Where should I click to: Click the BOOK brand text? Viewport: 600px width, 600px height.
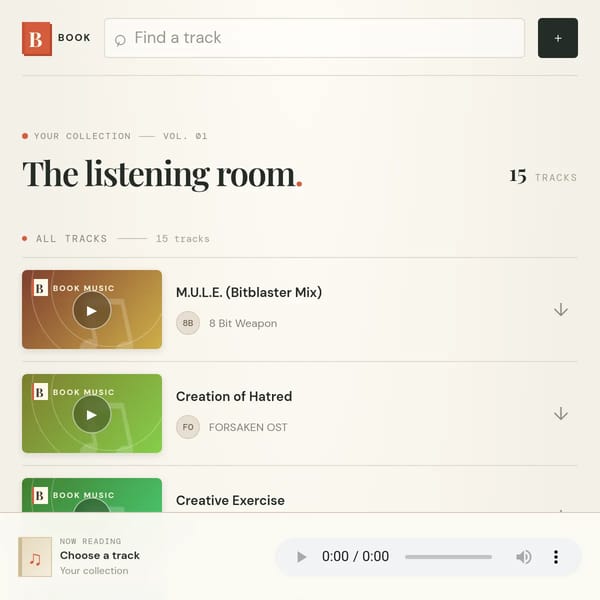pos(74,38)
